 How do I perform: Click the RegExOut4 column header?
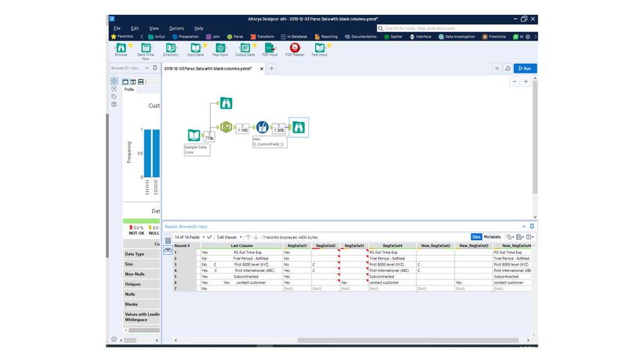pos(392,246)
